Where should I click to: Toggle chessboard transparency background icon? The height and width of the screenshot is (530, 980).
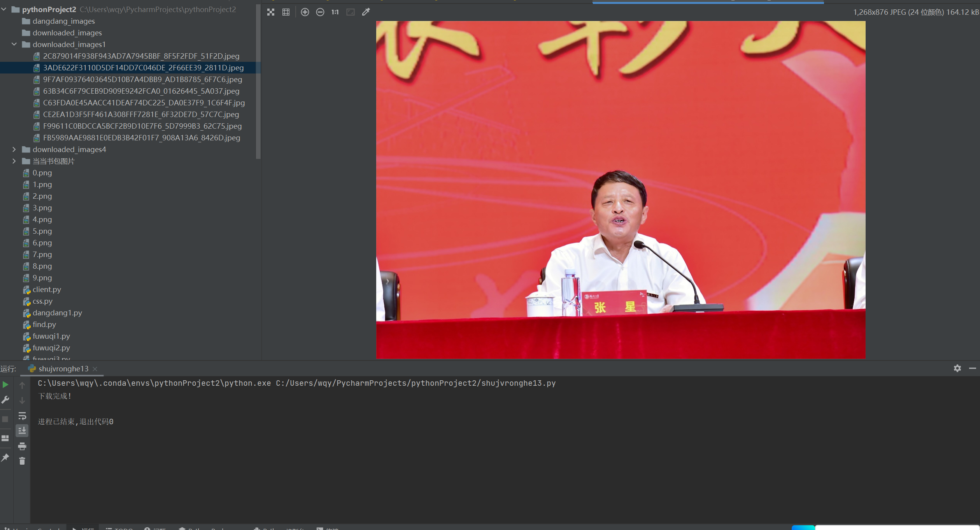pyautogui.click(x=271, y=12)
